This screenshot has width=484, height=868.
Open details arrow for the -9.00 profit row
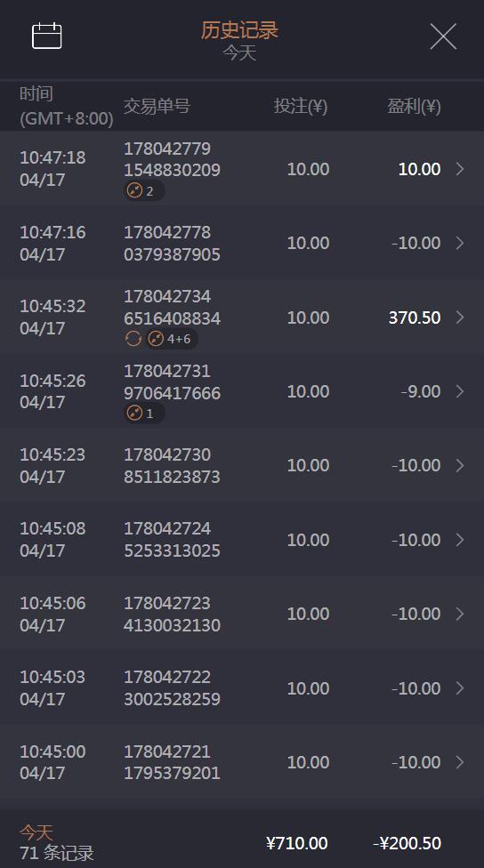460,391
